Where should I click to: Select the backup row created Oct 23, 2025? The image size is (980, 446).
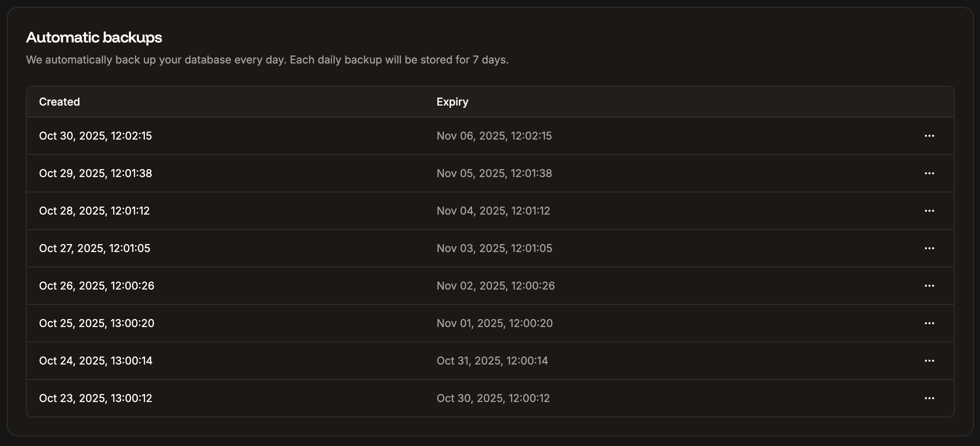click(95, 398)
